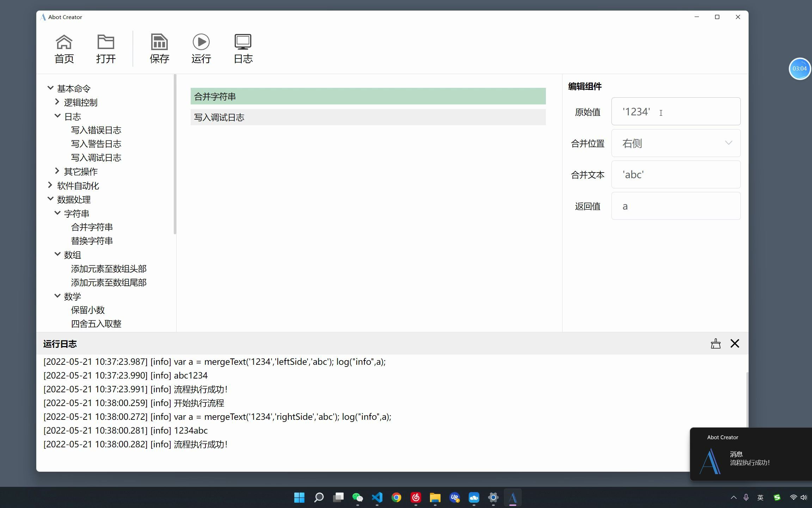Expand the 逻辑控制 tree item
Viewport: 812px width, 508px height.
(57, 102)
